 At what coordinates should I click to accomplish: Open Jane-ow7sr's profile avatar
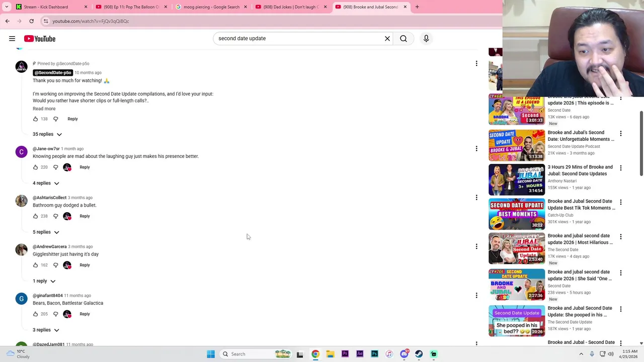click(22, 152)
